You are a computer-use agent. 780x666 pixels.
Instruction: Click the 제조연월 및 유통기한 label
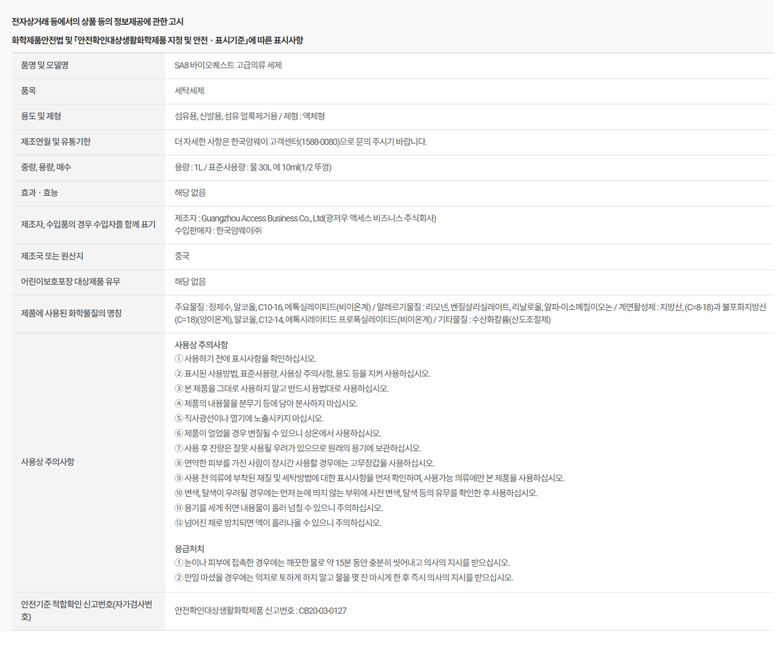56,142
